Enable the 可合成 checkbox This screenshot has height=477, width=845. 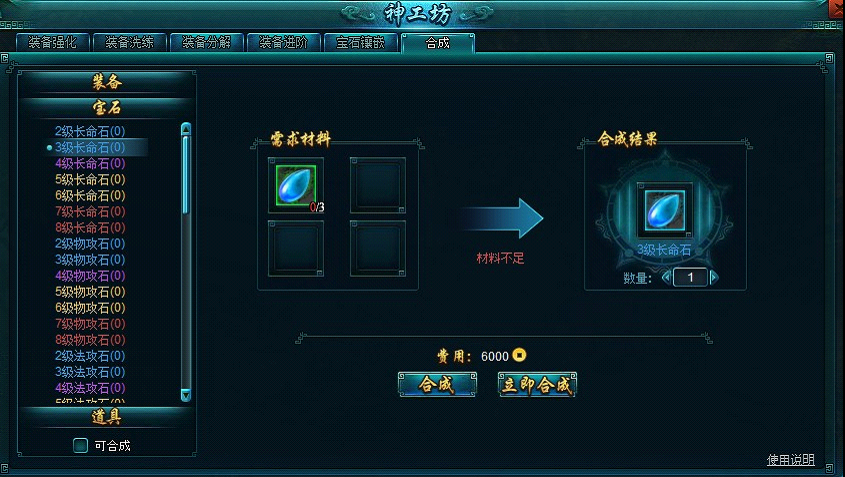pos(80,445)
